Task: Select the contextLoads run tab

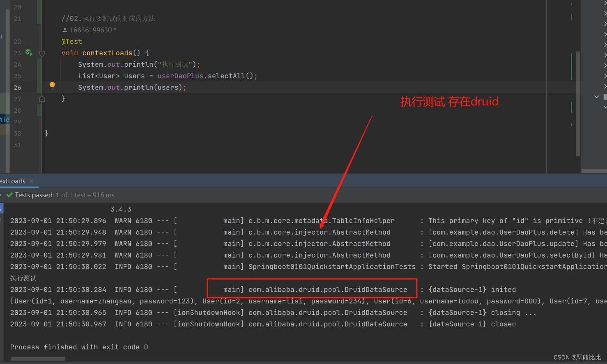Action: coord(13,181)
